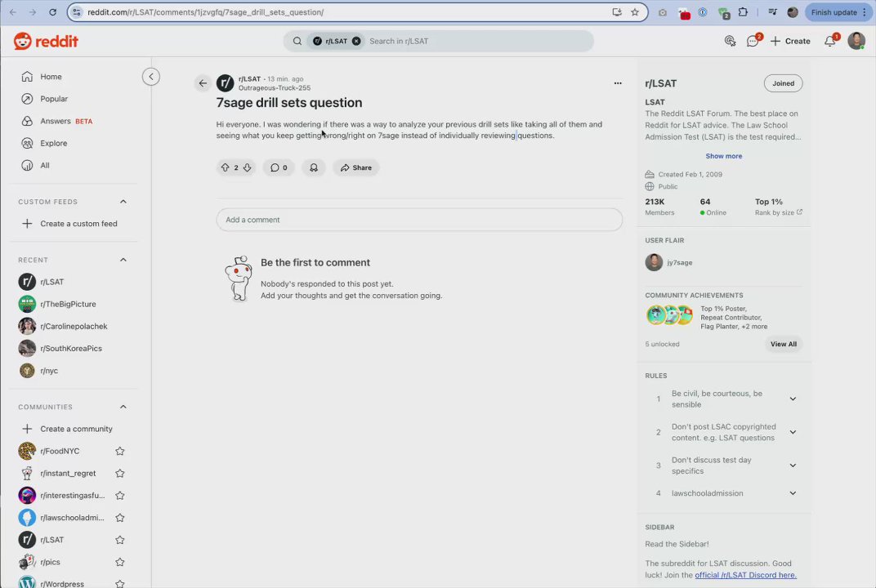This screenshot has height=588, width=876.
Task: Go back with the post back arrow
Action: pos(203,83)
